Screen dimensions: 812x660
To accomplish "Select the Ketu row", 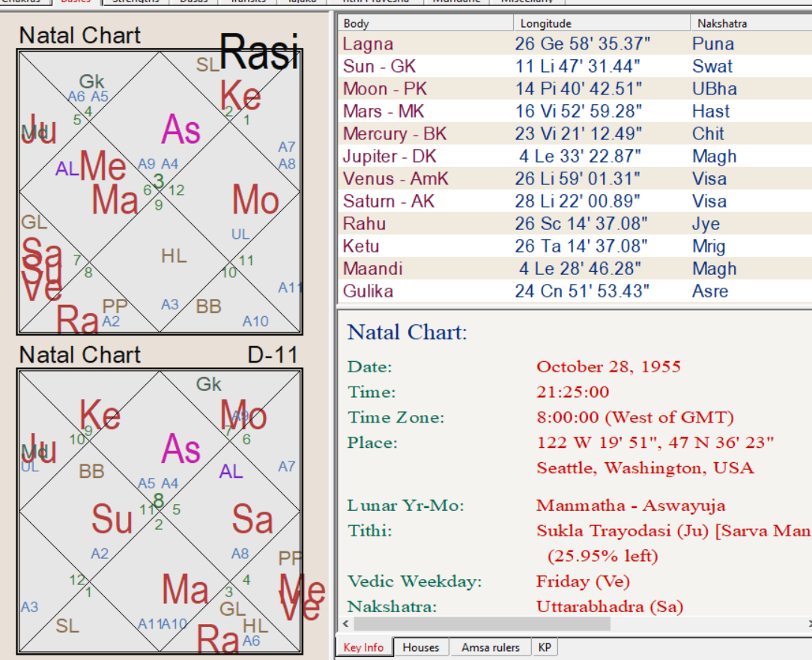I will click(x=575, y=246).
